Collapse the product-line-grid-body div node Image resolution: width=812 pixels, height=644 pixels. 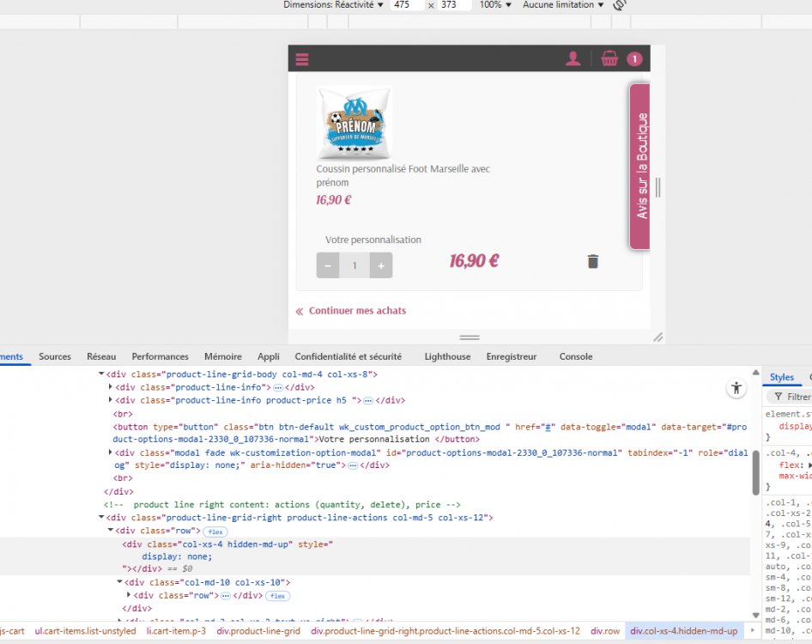[101, 374]
